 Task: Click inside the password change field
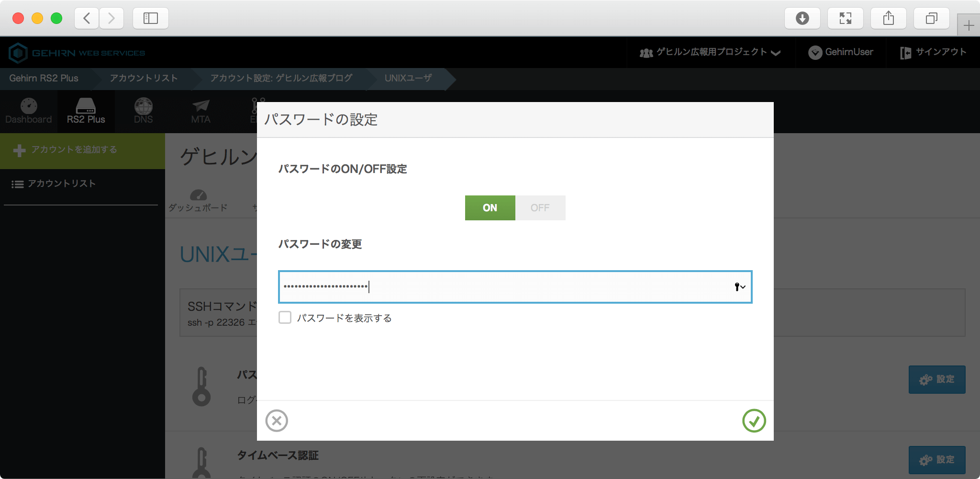(502, 287)
